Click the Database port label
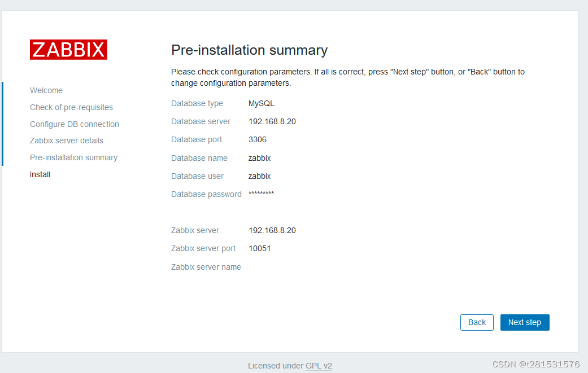Image resolution: width=588 pixels, height=373 pixels. 197,140
